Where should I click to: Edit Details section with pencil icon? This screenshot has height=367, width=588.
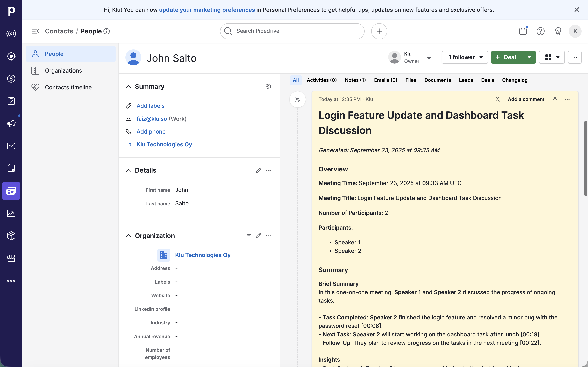point(258,170)
